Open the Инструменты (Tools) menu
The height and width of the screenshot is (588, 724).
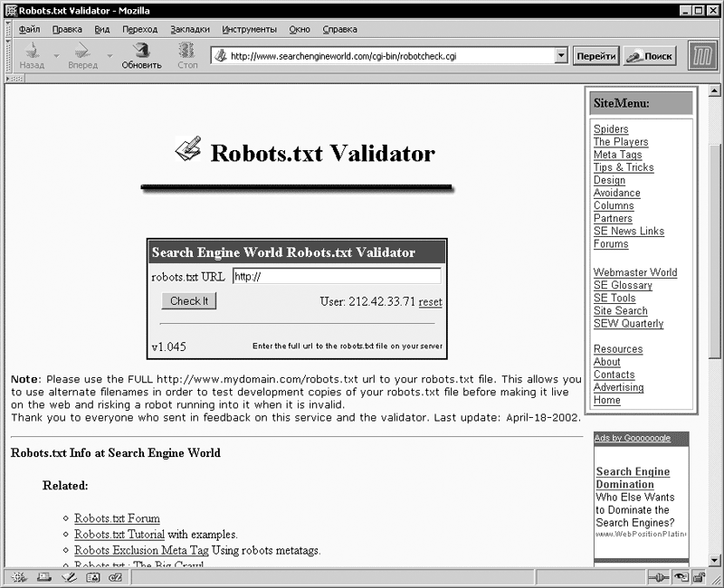click(x=249, y=29)
